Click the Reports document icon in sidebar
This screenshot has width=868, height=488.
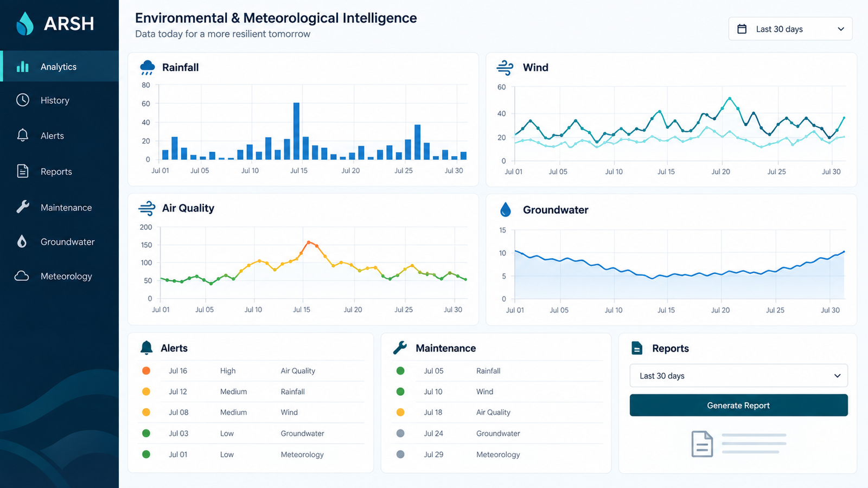point(22,171)
